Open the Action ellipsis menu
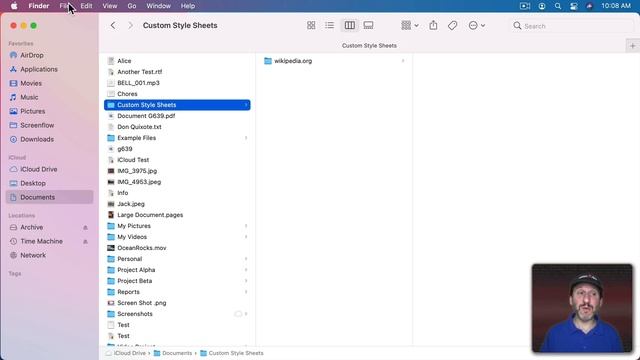The height and width of the screenshot is (360, 640). point(476,25)
